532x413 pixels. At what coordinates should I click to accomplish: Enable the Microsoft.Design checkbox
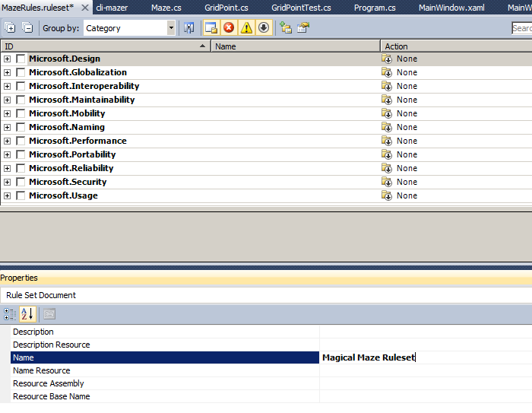(x=21, y=59)
